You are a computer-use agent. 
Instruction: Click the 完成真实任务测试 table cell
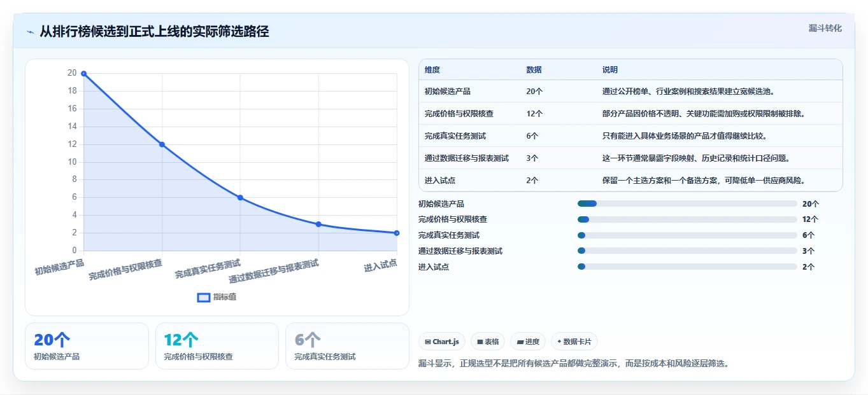455,136
